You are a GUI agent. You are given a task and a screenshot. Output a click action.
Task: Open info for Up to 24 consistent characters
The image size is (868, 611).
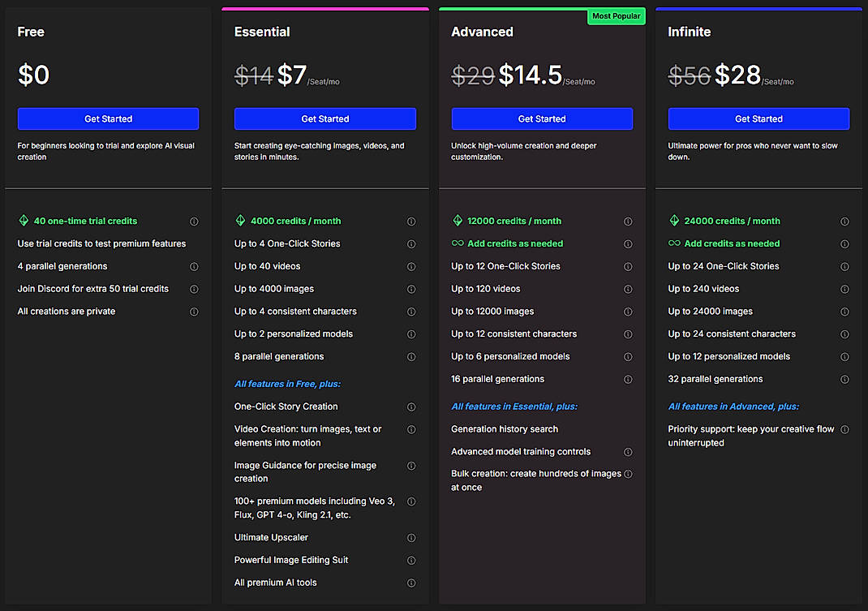[x=844, y=333]
